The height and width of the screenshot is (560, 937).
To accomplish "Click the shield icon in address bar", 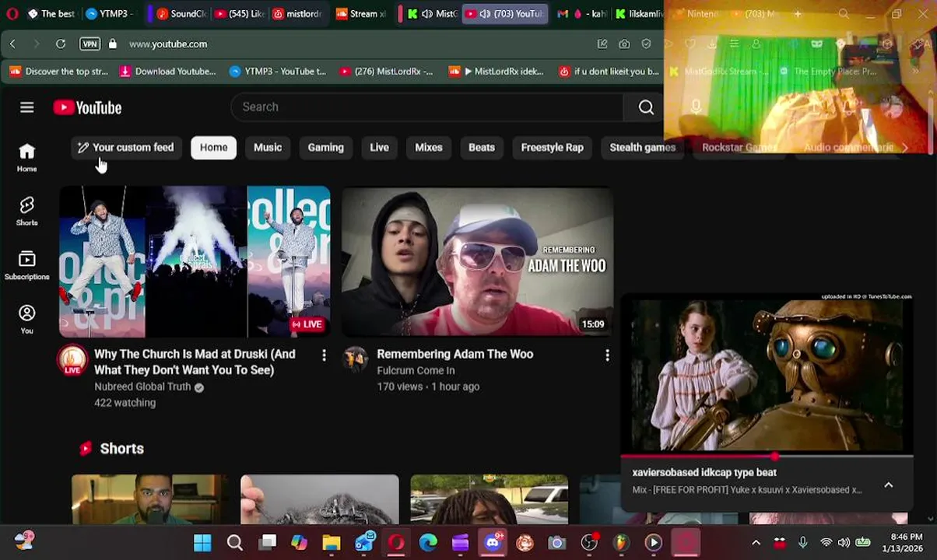I will [646, 44].
